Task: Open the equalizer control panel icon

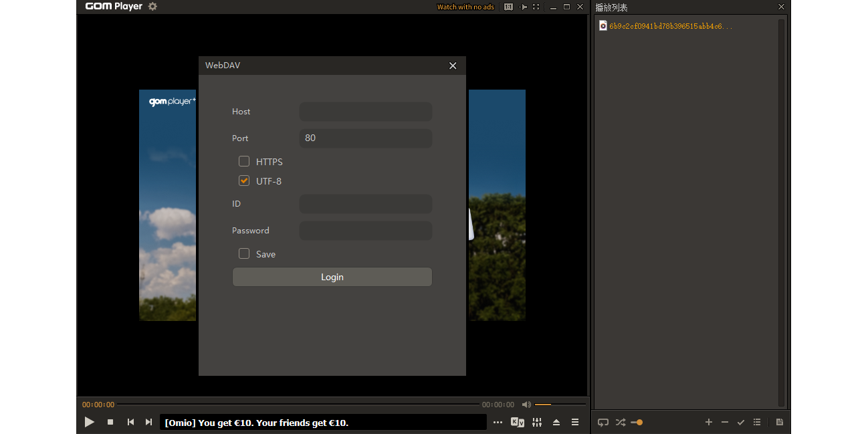Action: pos(537,422)
